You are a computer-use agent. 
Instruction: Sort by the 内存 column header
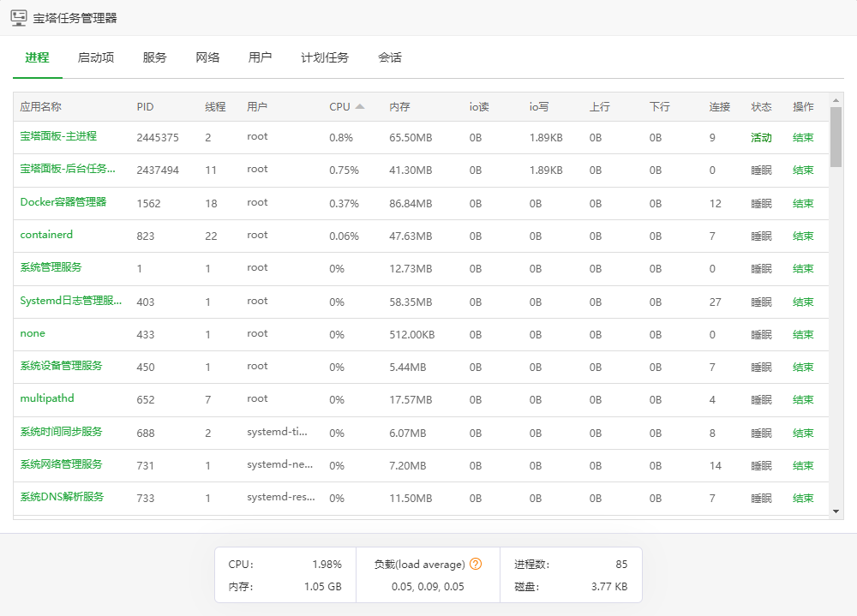pos(399,106)
